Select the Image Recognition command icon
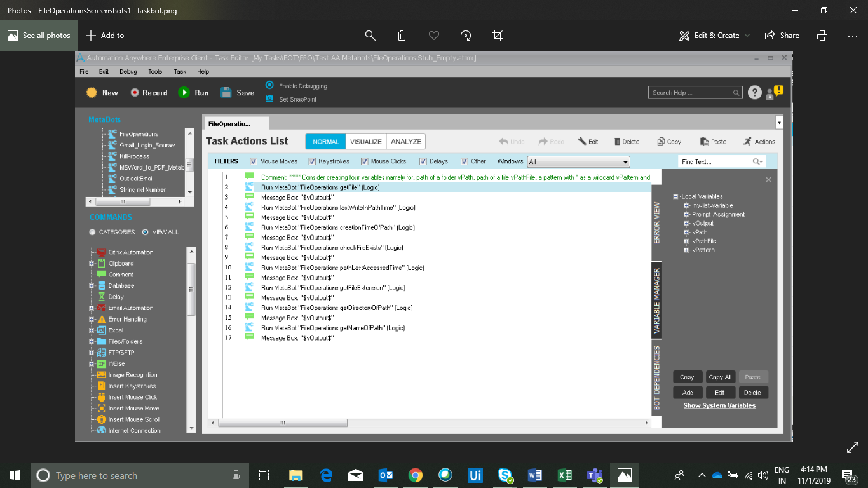This screenshot has height=488, width=868. [x=102, y=375]
